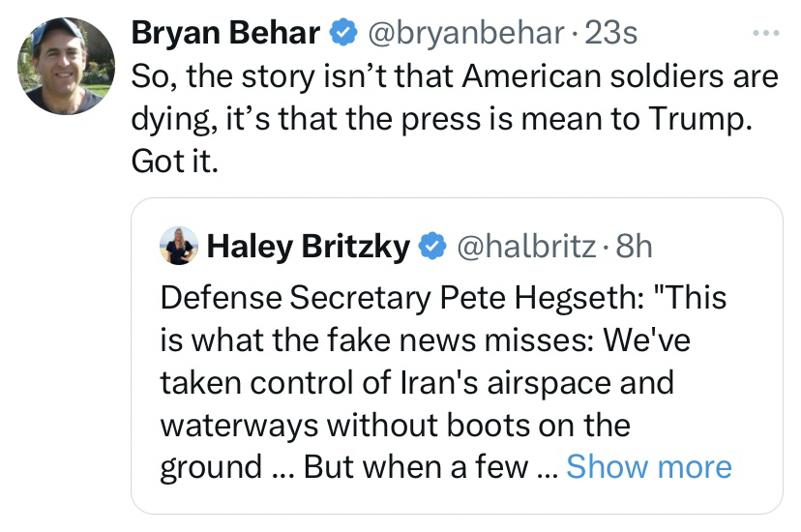Click Haley Britzky's verified checkmark badge
The height and width of the screenshot is (532, 801).
[430, 247]
